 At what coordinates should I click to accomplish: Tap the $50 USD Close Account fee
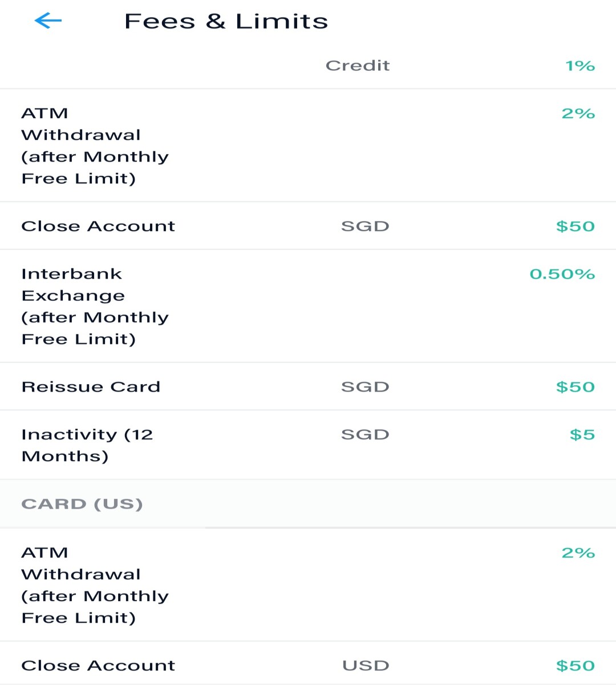click(575, 666)
